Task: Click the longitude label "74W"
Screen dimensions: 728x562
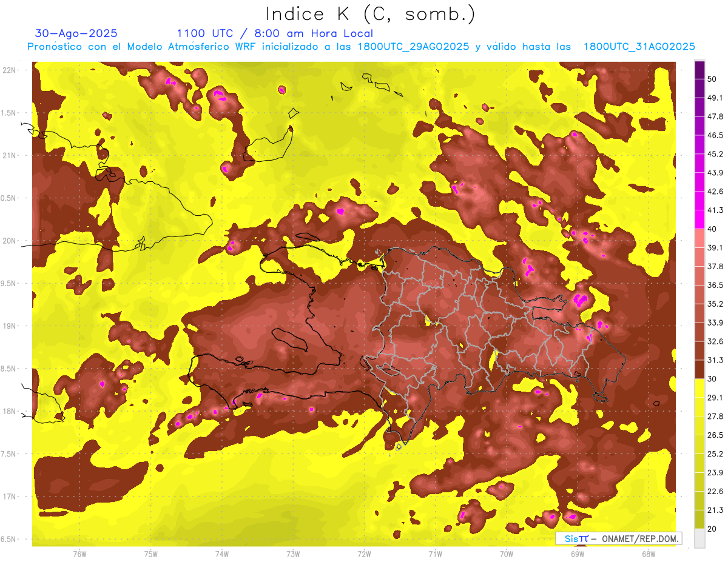Action: 222,554
